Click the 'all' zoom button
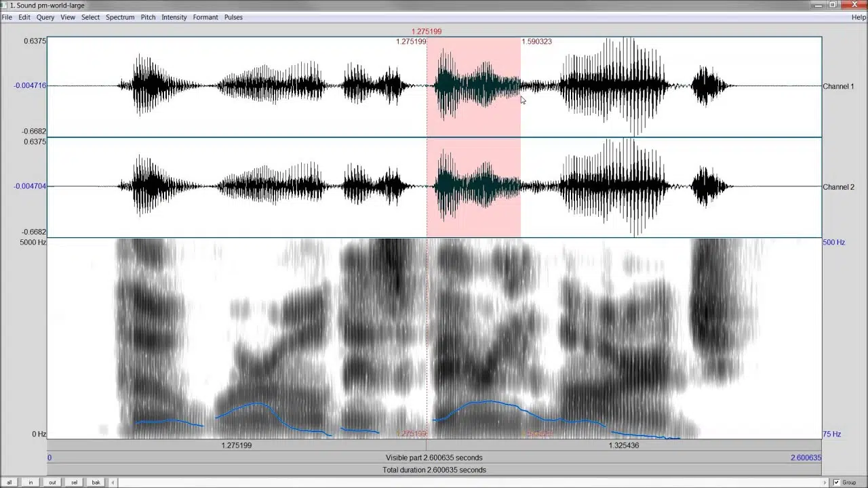868x488 pixels. pyautogui.click(x=9, y=483)
